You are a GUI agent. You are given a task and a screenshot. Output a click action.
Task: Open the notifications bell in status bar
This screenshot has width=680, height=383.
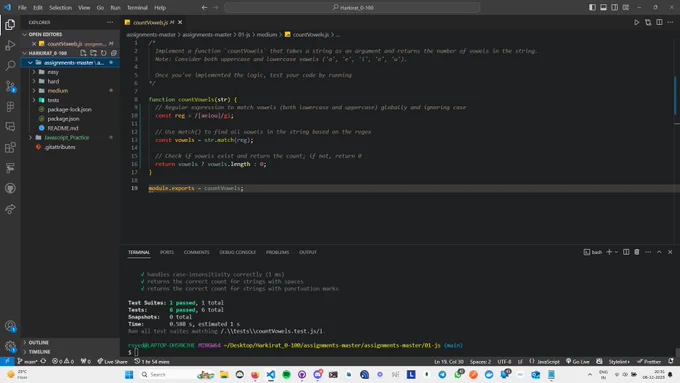[670, 361]
